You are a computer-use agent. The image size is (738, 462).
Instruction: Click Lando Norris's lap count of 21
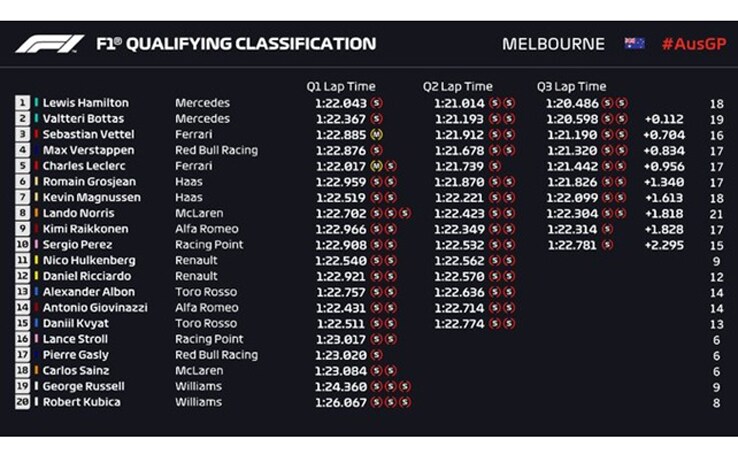pyautogui.click(x=716, y=214)
